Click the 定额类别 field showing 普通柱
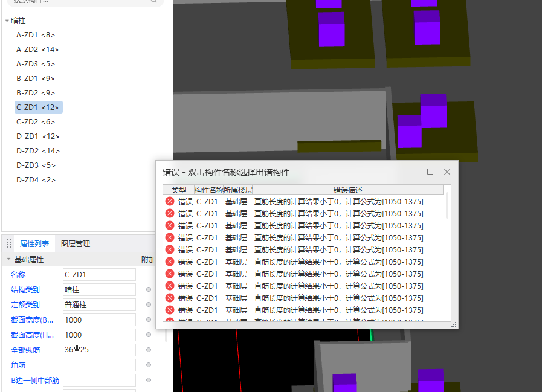 coord(99,305)
